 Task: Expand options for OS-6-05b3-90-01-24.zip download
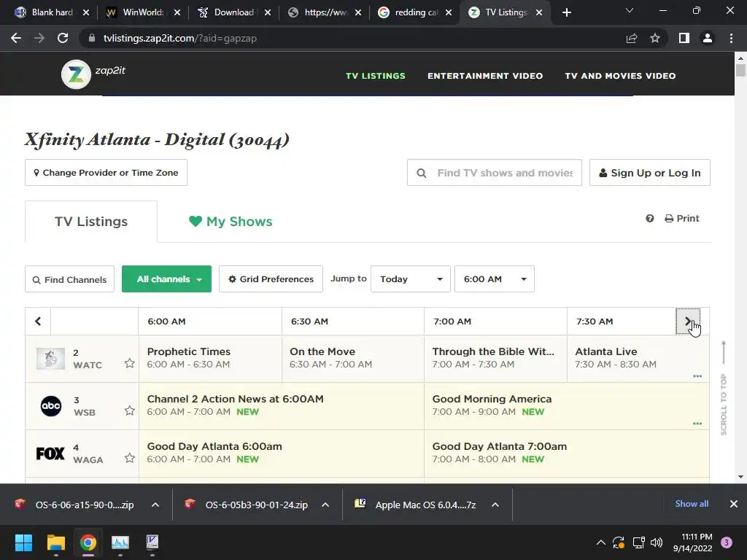pos(325,505)
